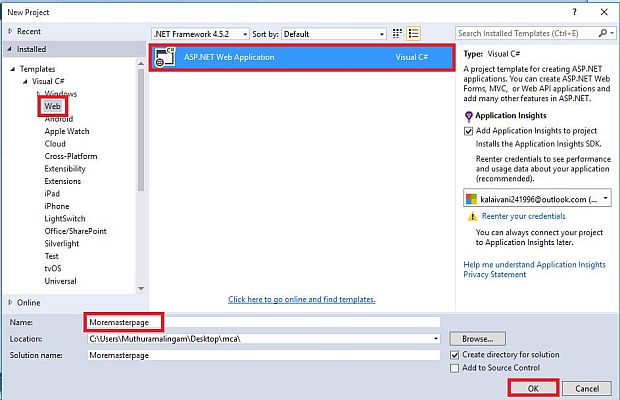Switch to medium icons list view
This screenshot has height=400, width=620.
(x=414, y=34)
